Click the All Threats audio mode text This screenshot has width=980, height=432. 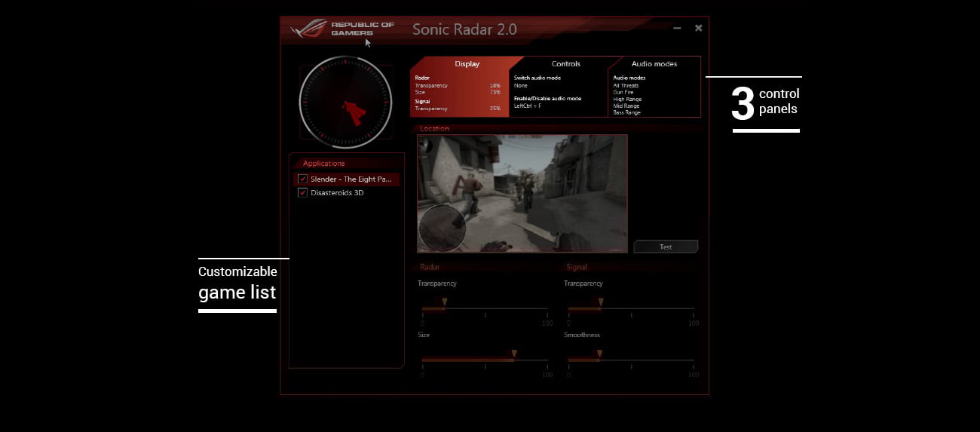point(626,85)
